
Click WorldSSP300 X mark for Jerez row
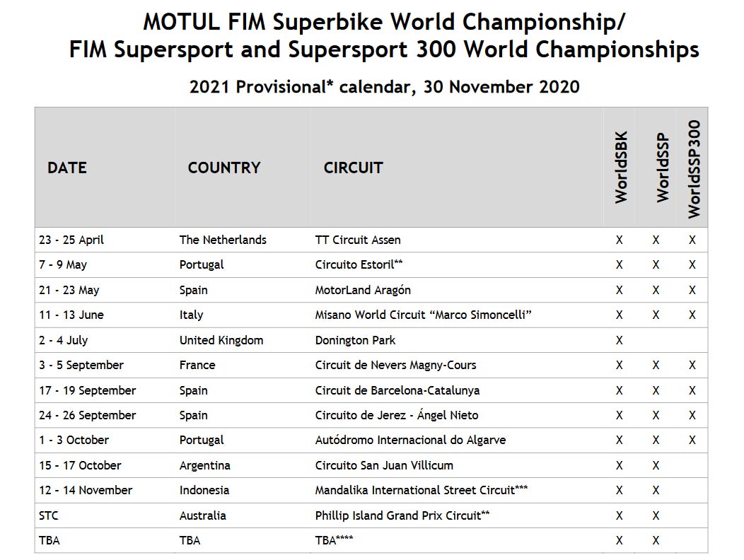[692, 415]
